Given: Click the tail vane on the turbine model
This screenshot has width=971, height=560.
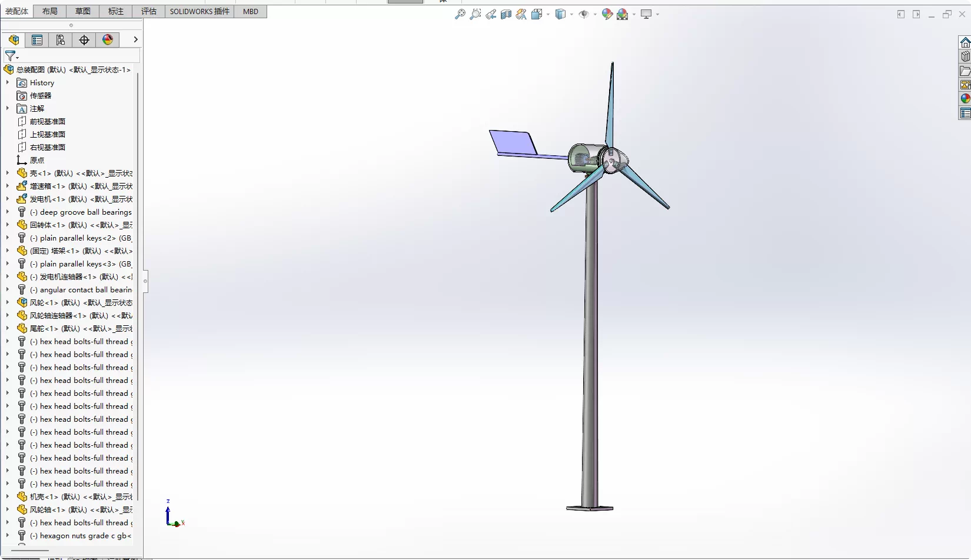Looking at the screenshot, I should click(x=513, y=142).
